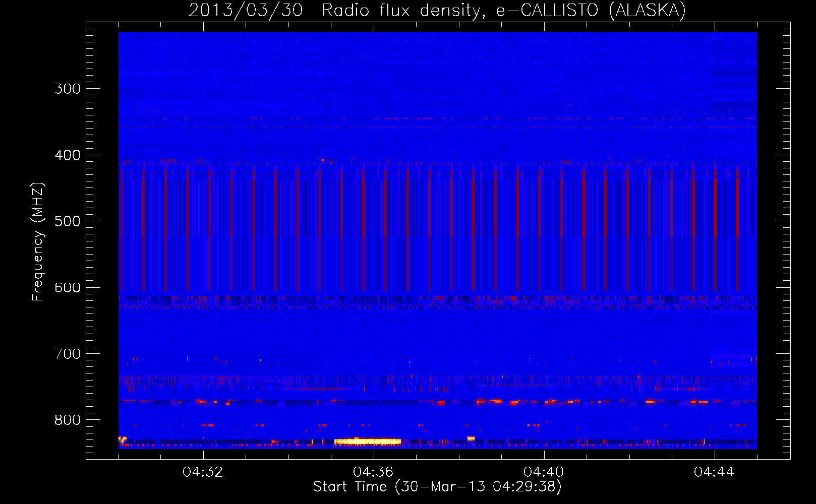Select the 300 frequency tick label

tap(68, 89)
